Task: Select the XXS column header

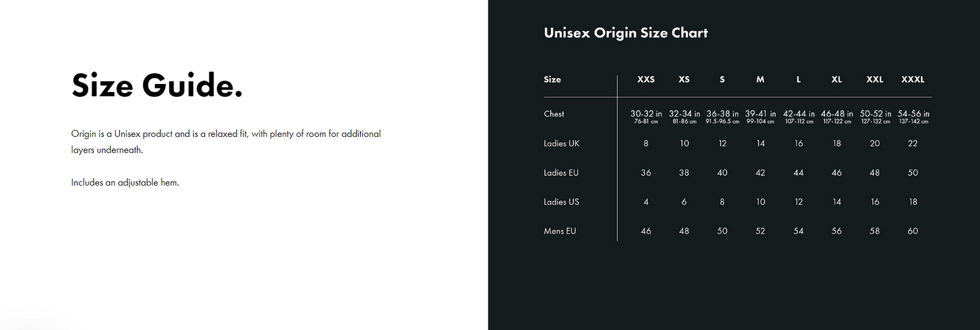Action: pos(646,79)
